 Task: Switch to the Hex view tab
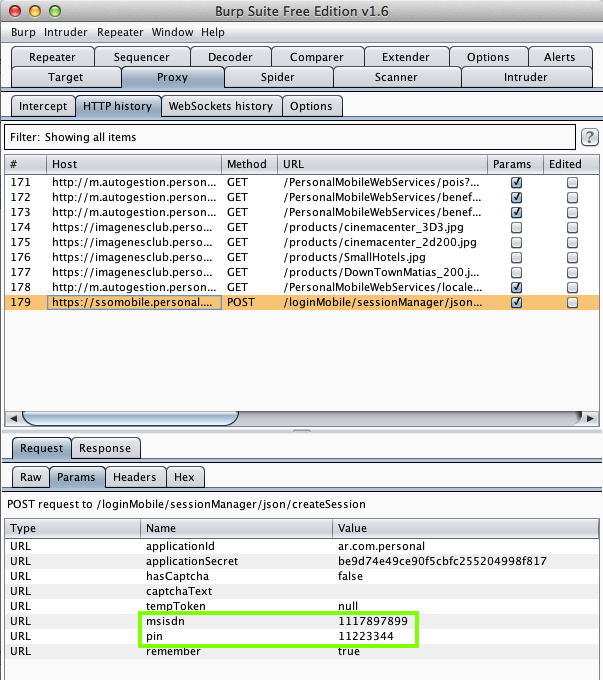click(184, 477)
